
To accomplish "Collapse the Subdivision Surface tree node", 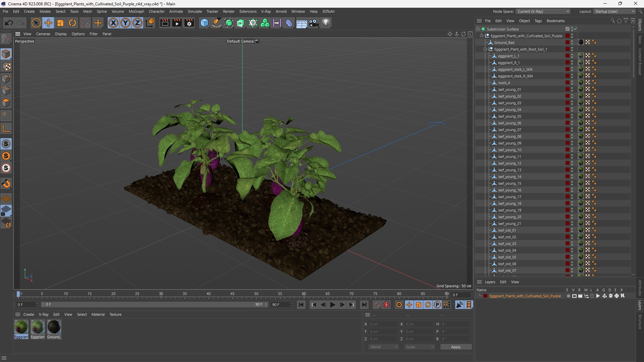I will (478, 29).
